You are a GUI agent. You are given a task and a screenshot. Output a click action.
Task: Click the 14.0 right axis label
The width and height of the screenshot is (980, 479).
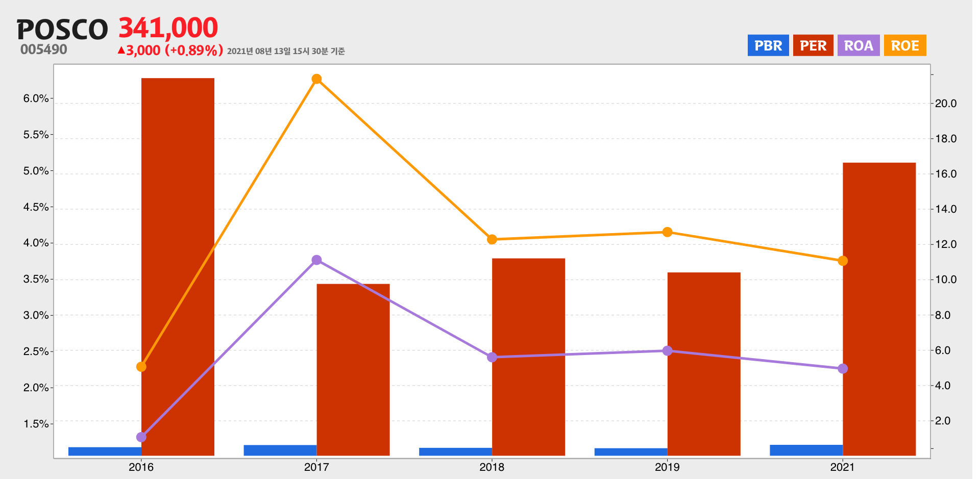(x=946, y=209)
